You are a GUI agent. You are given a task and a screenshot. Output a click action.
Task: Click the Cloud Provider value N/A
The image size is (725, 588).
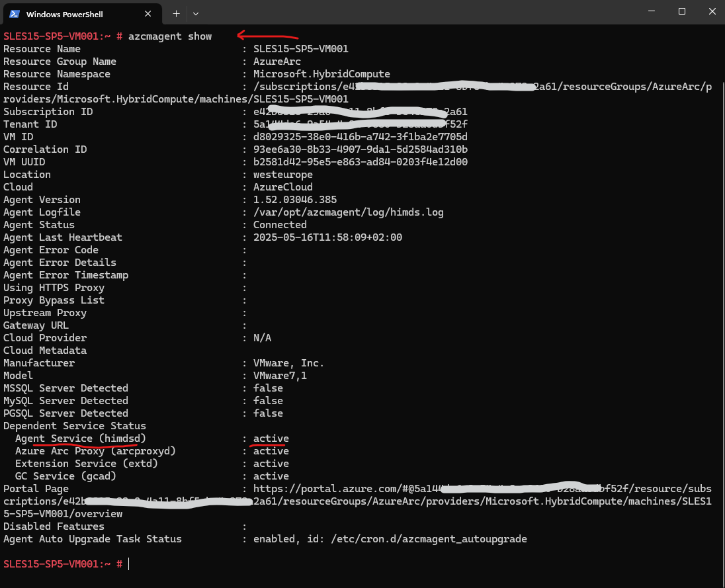[262, 338]
